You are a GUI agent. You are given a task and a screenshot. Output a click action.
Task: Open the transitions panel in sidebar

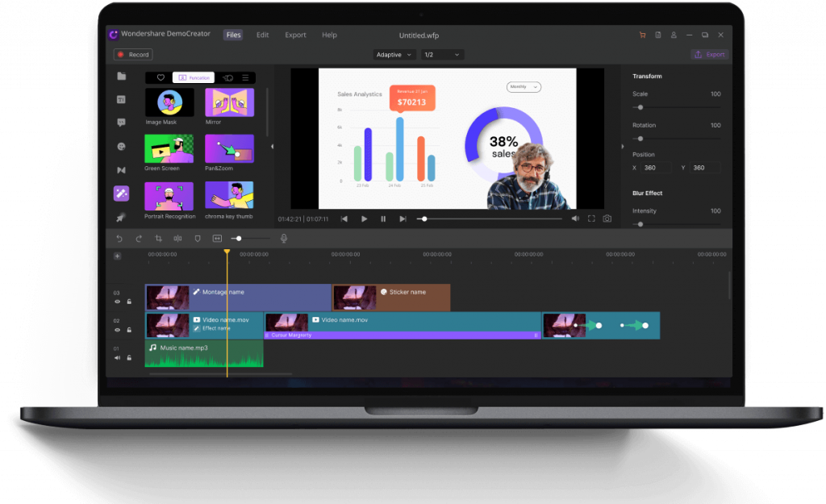[121, 170]
